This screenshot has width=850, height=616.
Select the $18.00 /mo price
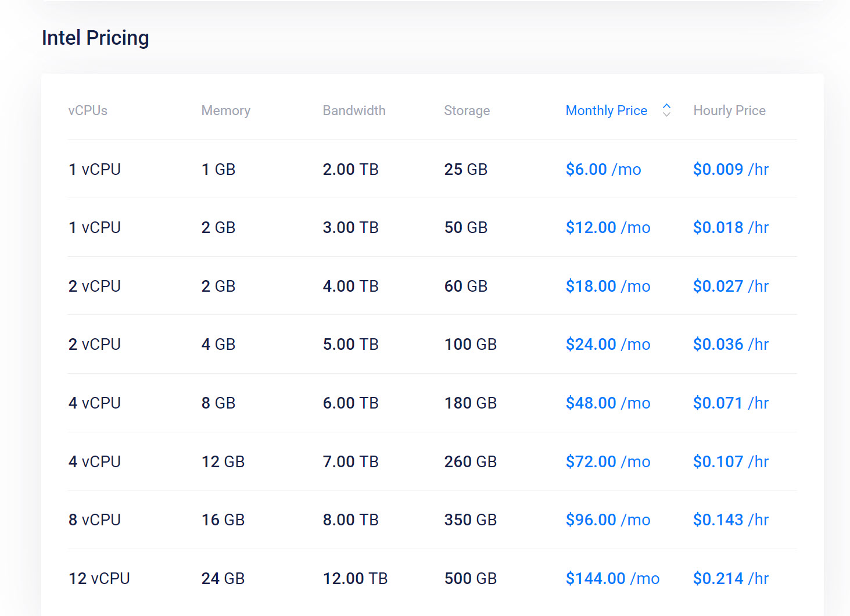click(x=608, y=286)
